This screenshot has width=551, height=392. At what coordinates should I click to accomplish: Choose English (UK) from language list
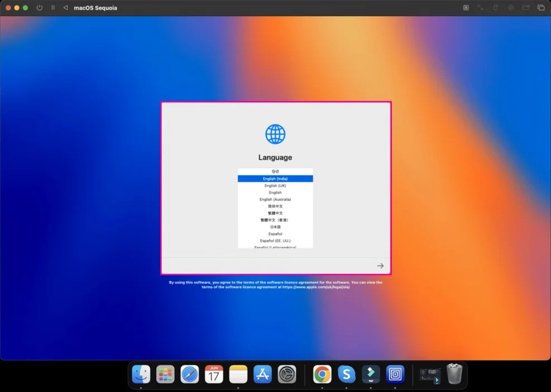coord(275,185)
